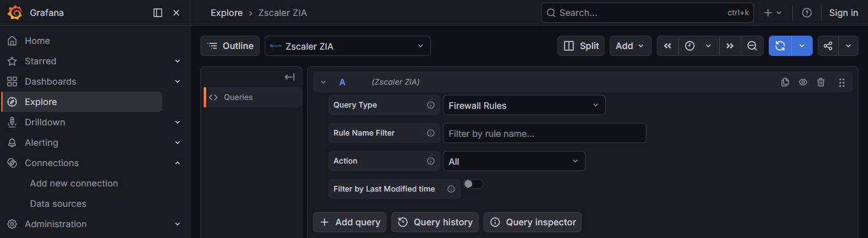Duplicate query A

point(785,82)
